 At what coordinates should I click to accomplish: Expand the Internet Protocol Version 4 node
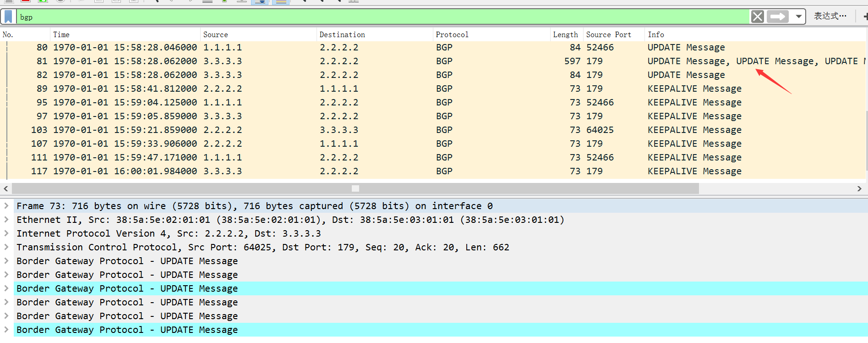coord(6,233)
